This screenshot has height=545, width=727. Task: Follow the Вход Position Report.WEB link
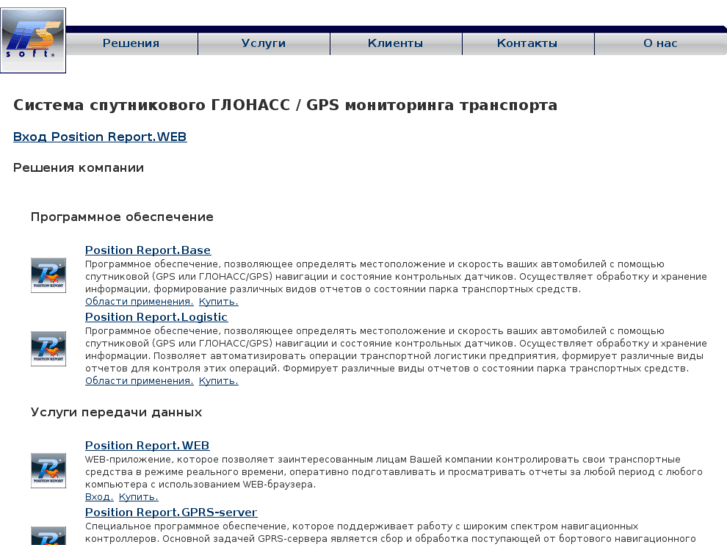(x=100, y=137)
